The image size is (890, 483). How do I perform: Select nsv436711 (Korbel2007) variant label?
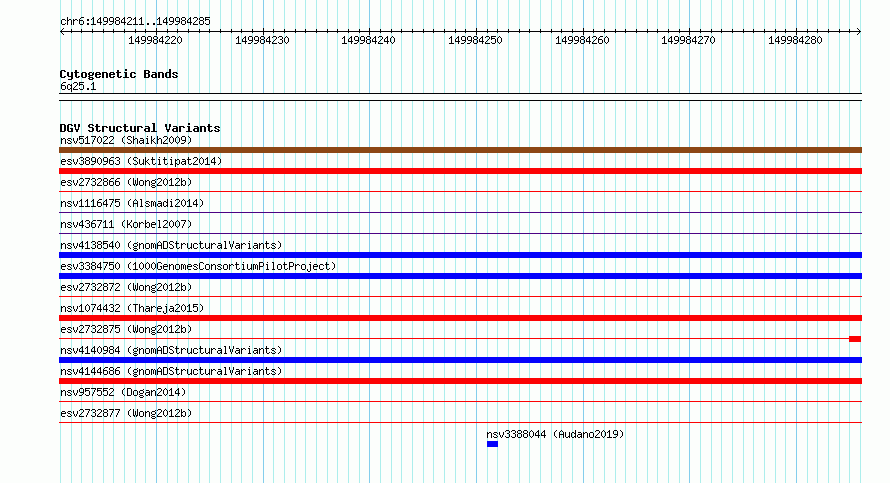[x=126, y=224]
